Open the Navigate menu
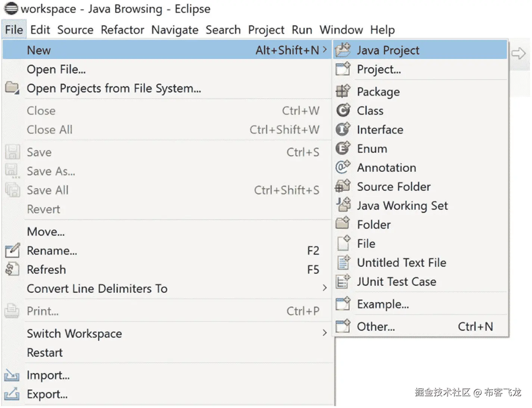 click(175, 30)
